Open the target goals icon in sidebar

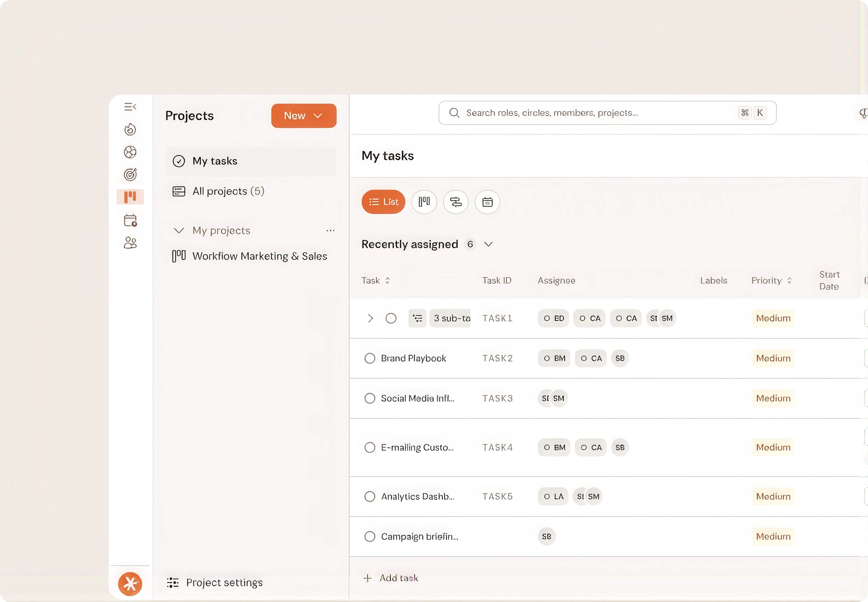tap(130, 174)
